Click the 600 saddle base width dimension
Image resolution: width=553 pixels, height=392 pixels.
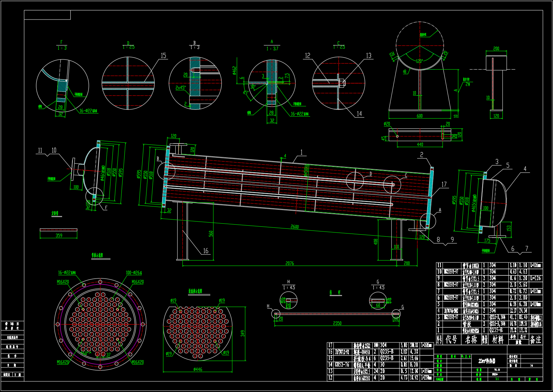pos(419,116)
